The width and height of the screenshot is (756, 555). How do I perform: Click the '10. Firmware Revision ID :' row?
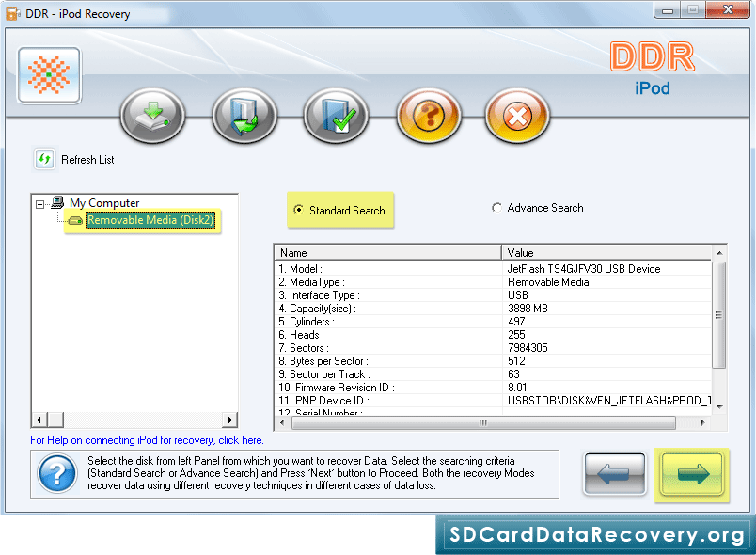pyautogui.click(x=493, y=388)
